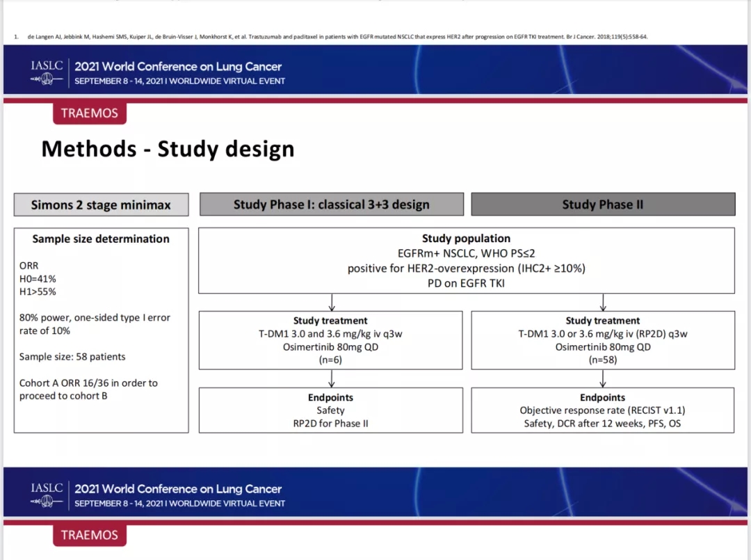
Task: Click the IASLC logo in the upper banner
Action: coord(47,73)
